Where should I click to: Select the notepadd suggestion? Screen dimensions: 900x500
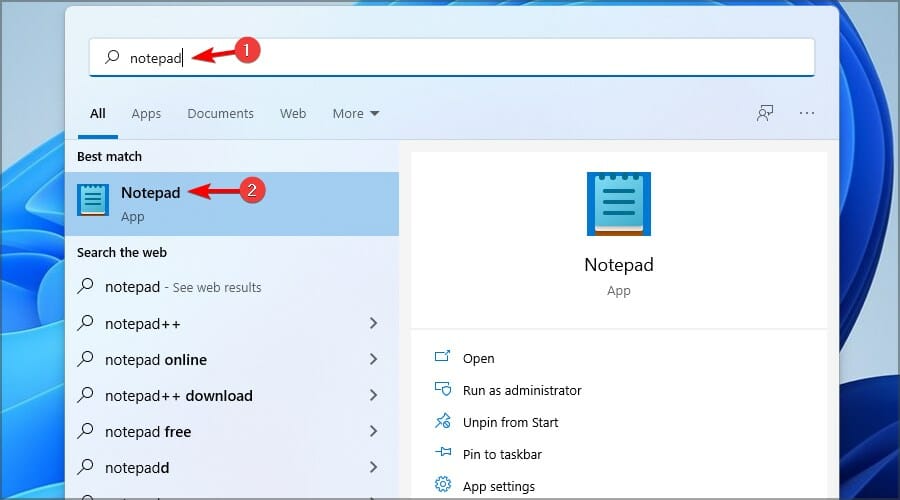click(137, 468)
